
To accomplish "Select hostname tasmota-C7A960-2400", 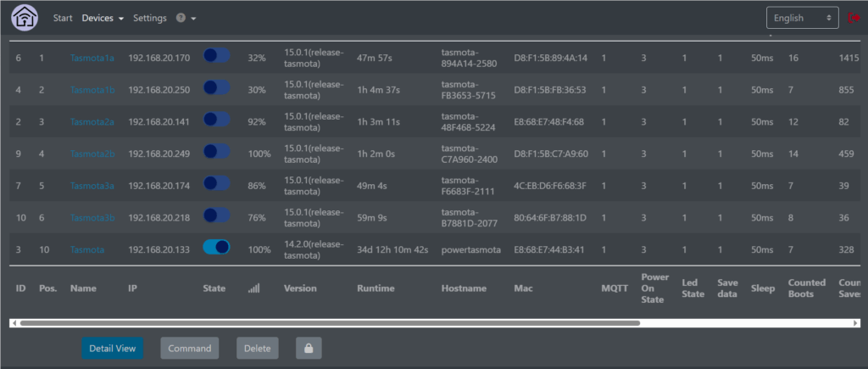I will pyautogui.click(x=470, y=154).
